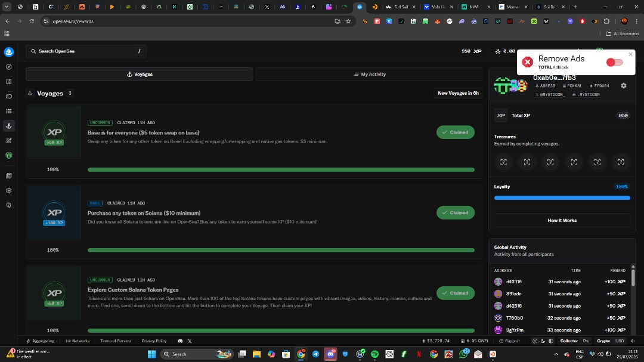Open browser Extensions puzzle icon
Screen dimensions: 644x362
tap(606, 21)
